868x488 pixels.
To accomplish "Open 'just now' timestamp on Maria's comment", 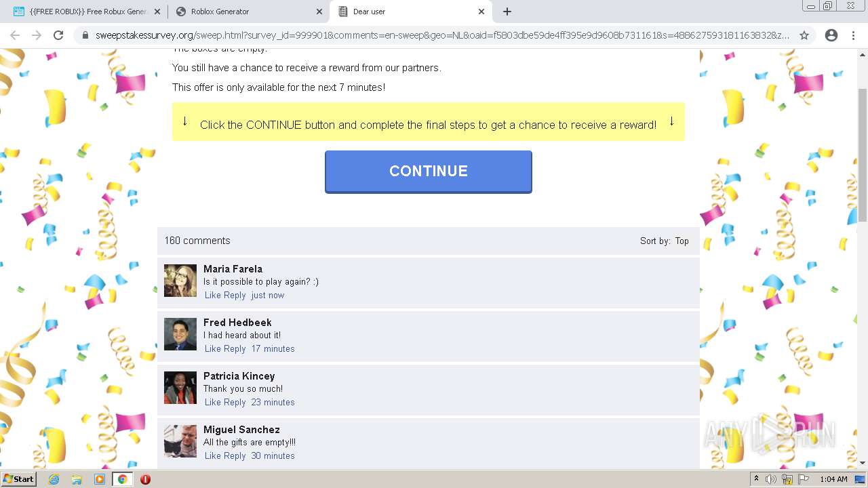I will point(268,296).
